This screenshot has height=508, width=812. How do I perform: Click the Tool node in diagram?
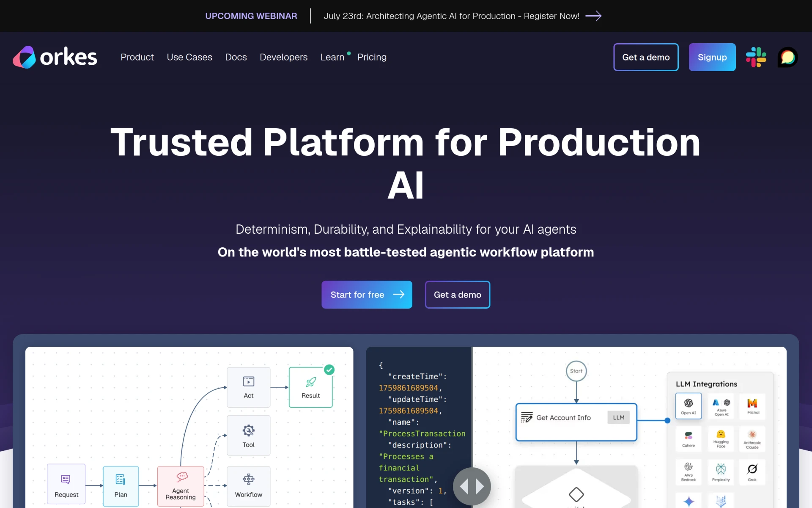(249, 436)
